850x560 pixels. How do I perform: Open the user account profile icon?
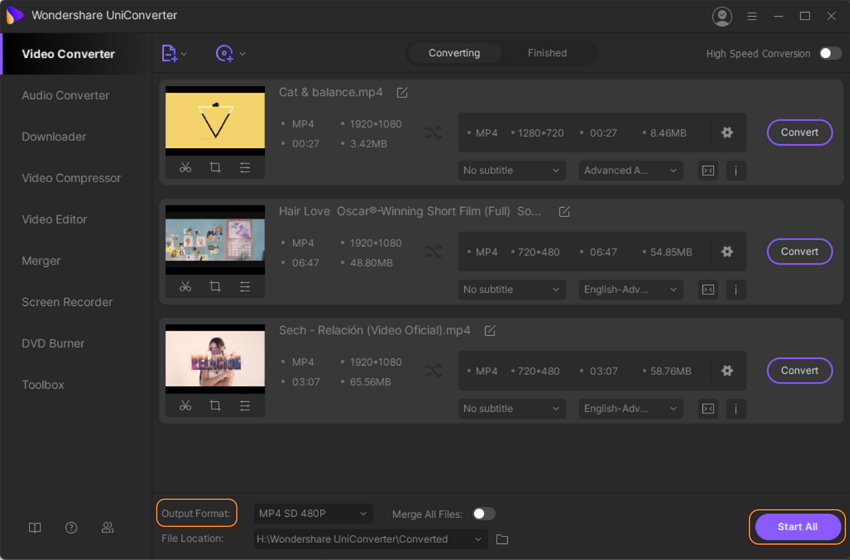[722, 16]
